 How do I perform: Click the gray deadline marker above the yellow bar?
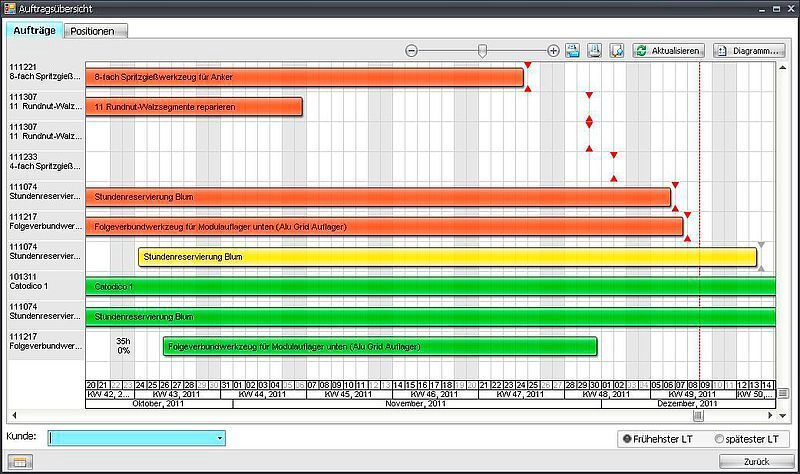point(761,245)
